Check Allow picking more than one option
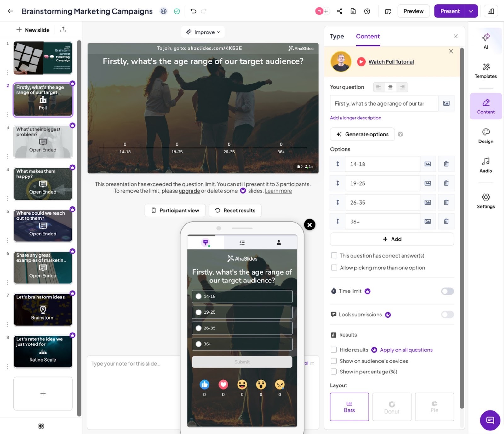This screenshot has width=504, height=434. pyautogui.click(x=334, y=268)
